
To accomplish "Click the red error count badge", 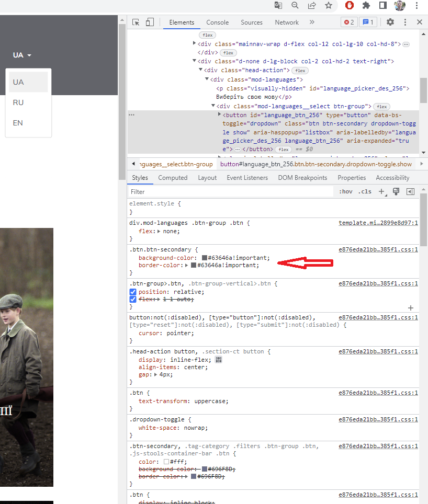I will point(349,22).
